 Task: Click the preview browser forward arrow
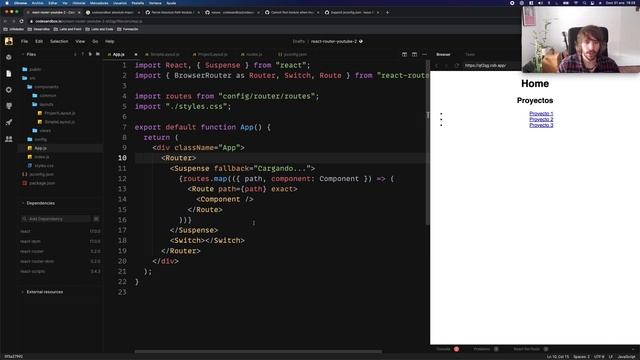(446, 65)
